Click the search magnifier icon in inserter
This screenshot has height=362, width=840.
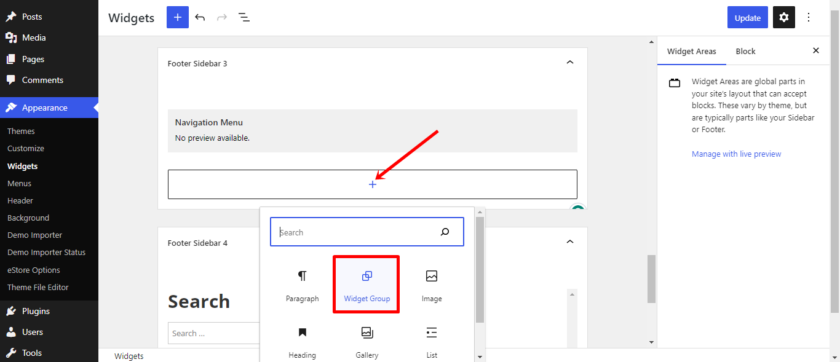pyautogui.click(x=445, y=232)
